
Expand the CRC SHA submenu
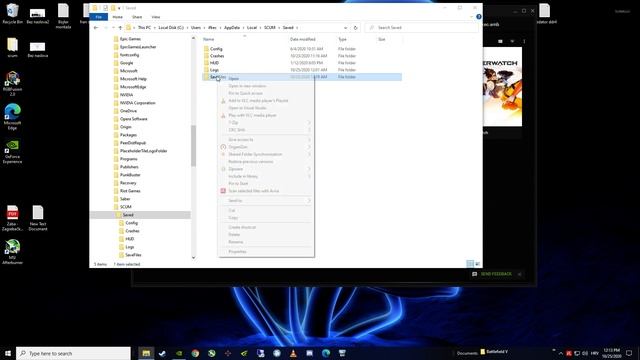click(266, 130)
